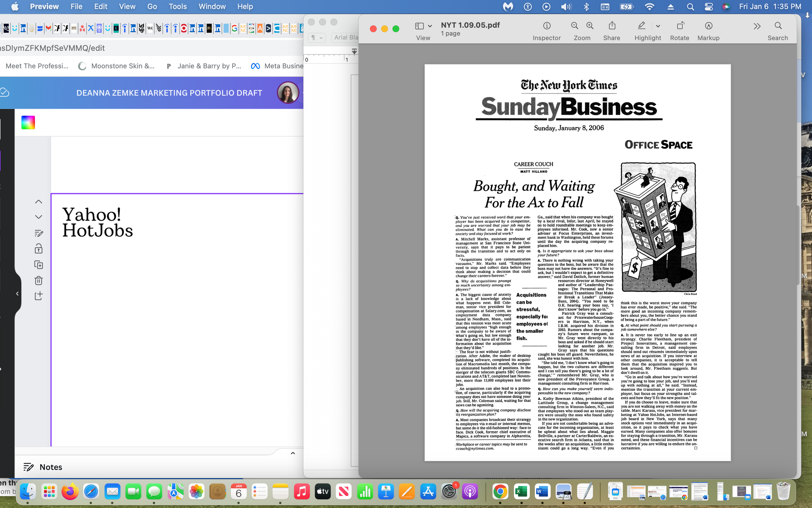
Task: Click the rainbow color swatch
Action: click(28, 122)
